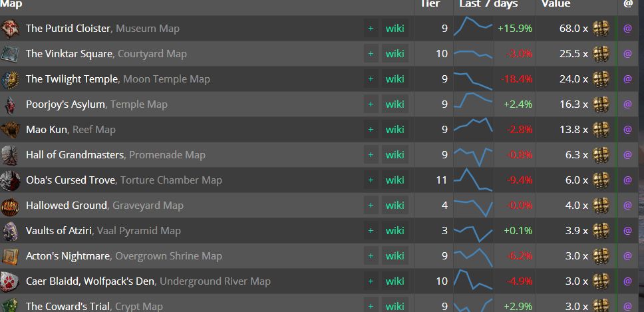Sort table by Tier column header
Image resolution: width=644 pixels, height=312 pixels.
(430, 4)
